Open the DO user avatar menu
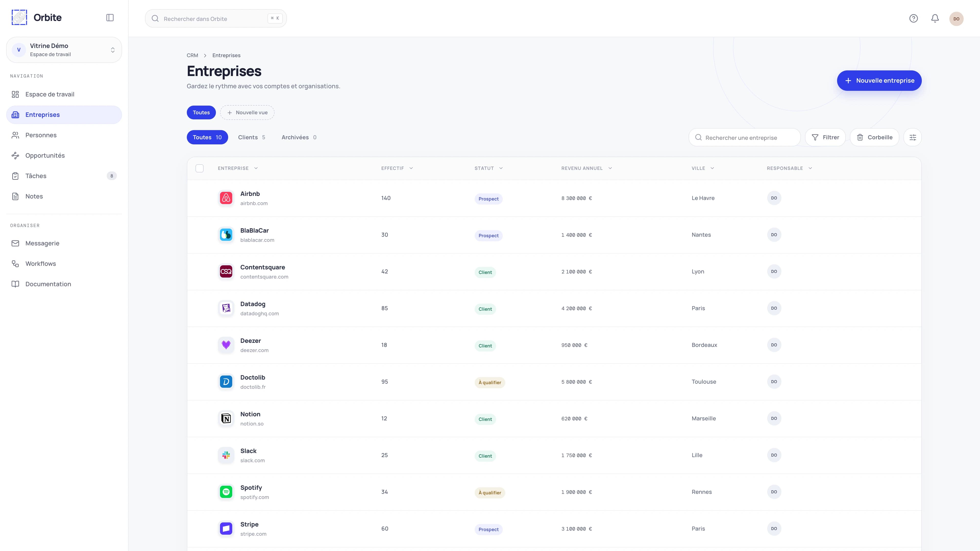This screenshot has height=551, width=980. click(956, 19)
